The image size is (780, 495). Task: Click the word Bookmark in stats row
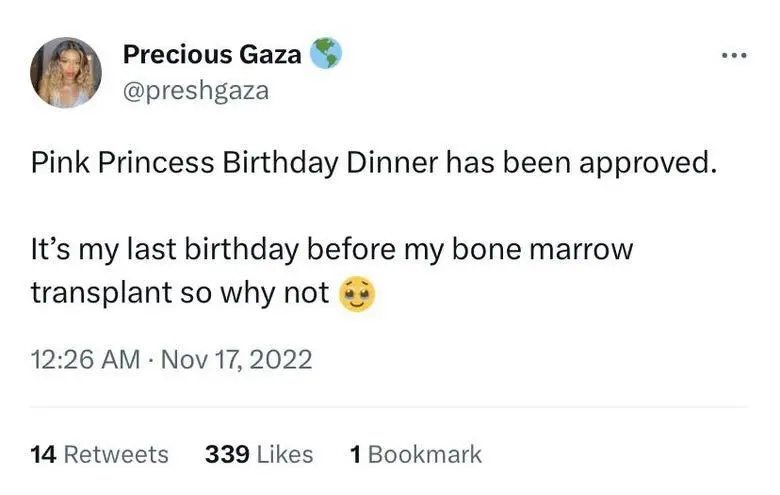(x=425, y=454)
